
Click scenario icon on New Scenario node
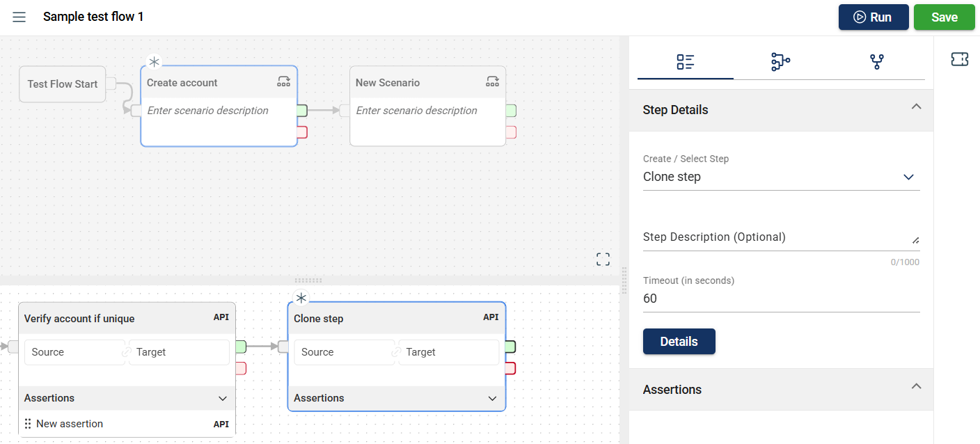point(492,82)
